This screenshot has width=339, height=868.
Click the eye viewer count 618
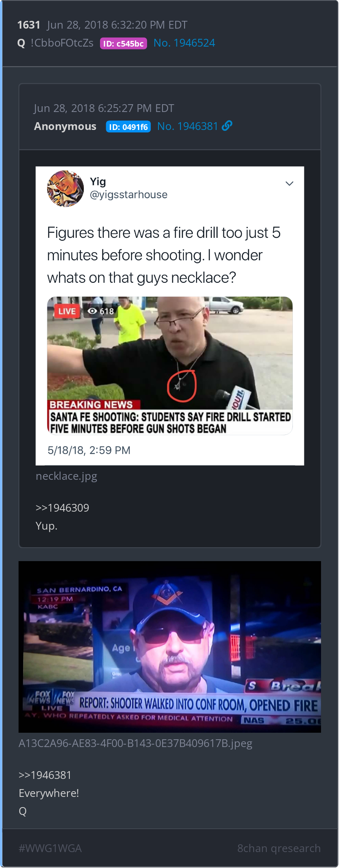(x=101, y=311)
